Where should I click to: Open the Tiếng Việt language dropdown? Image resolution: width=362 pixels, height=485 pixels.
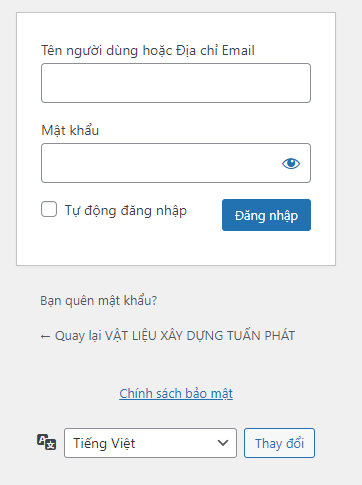(150, 443)
